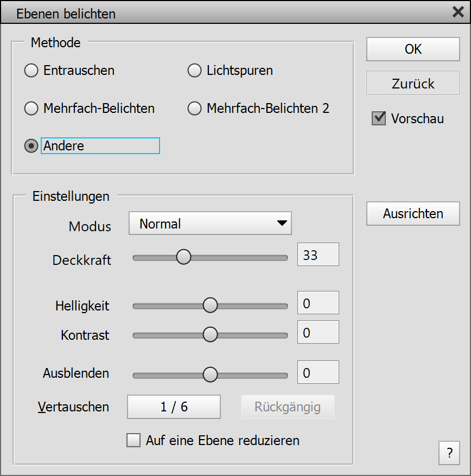This screenshot has height=476, width=471.
Task: Pick the Mehrfach-Belichten 2 option
Action: [194, 109]
